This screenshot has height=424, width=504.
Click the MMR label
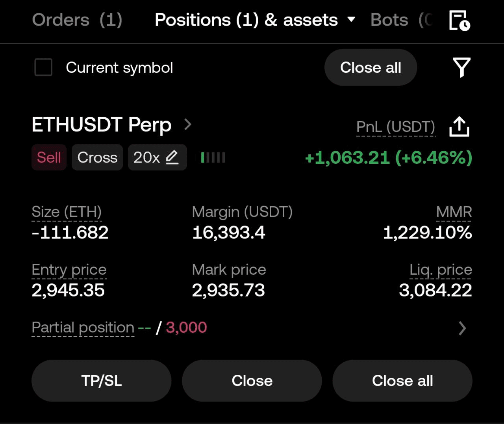pos(454,212)
